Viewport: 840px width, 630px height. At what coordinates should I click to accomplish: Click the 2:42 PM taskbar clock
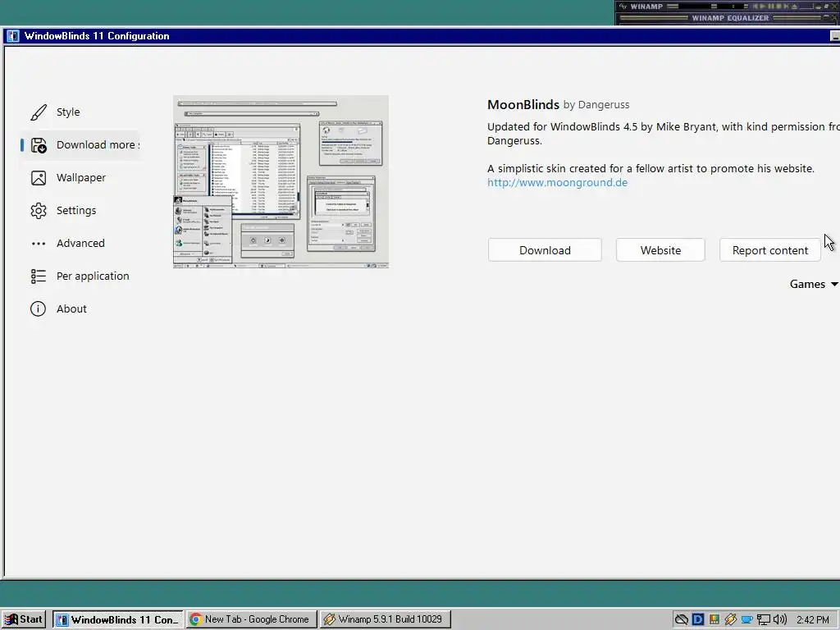[813, 620]
